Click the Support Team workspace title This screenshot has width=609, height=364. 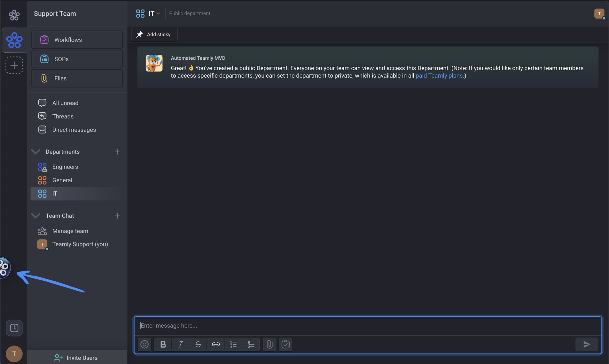point(55,14)
